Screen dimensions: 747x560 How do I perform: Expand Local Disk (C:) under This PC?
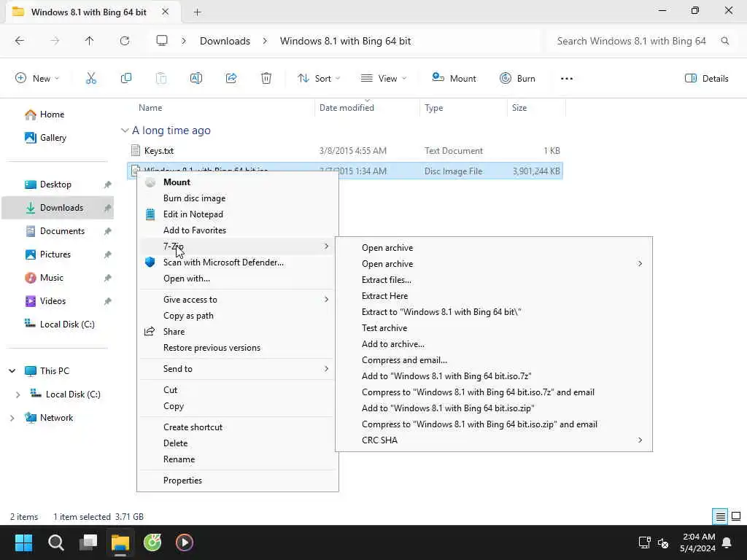pyautogui.click(x=18, y=394)
